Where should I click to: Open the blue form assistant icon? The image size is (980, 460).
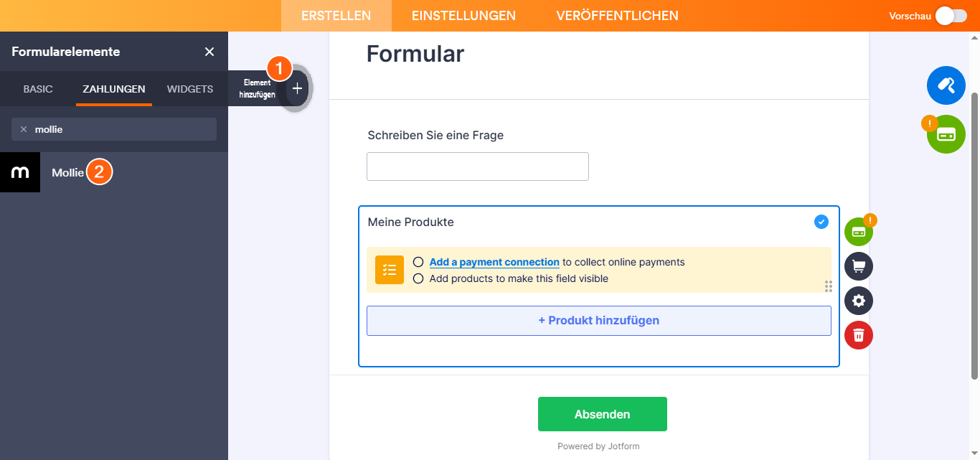point(946,85)
